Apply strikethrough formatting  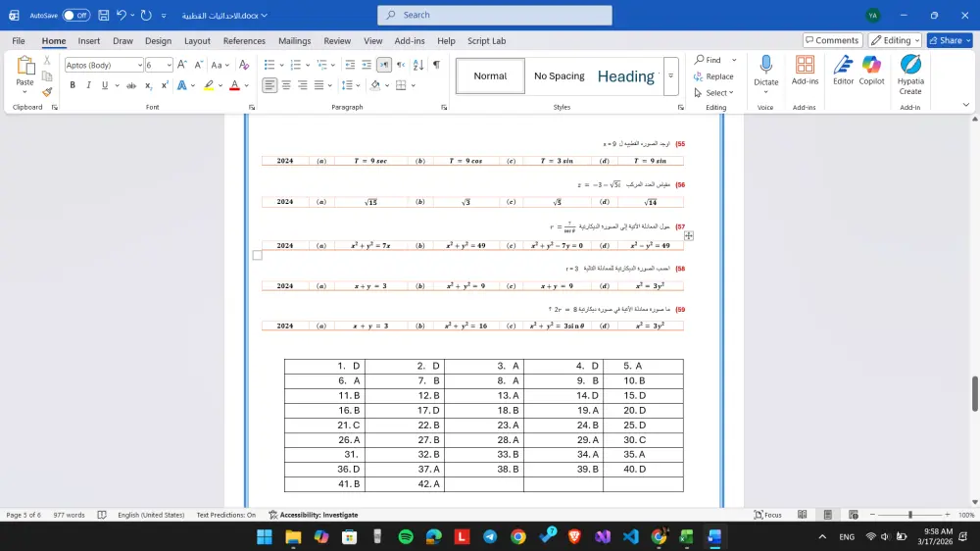click(x=131, y=85)
